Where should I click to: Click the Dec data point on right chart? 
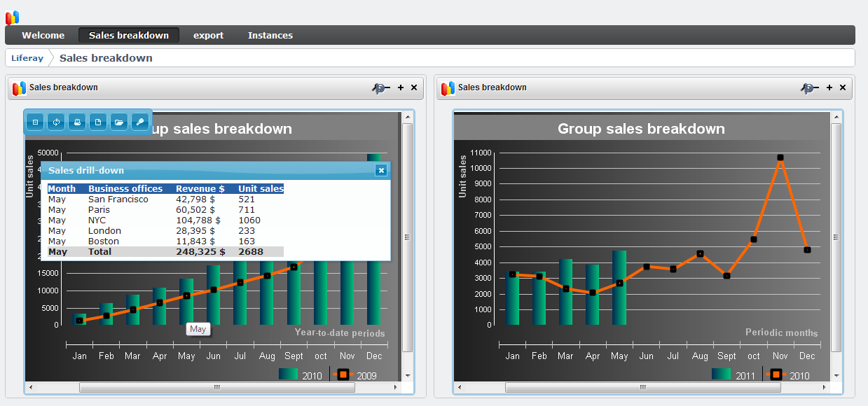[807, 250]
